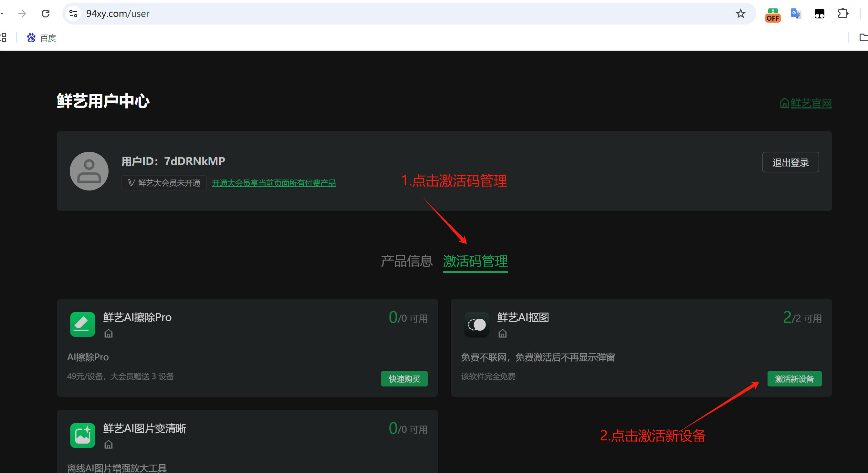Click the orange OFF extension icon
Viewport: 868px width, 473px height.
[773, 15]
